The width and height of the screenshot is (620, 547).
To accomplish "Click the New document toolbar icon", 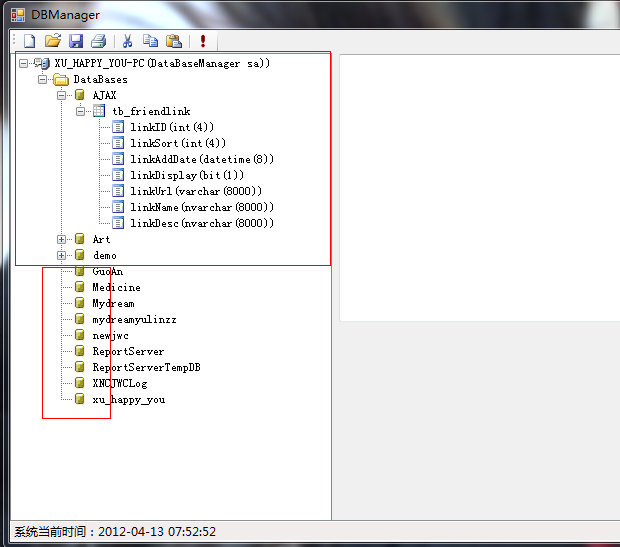I will [x=30, y=41].
